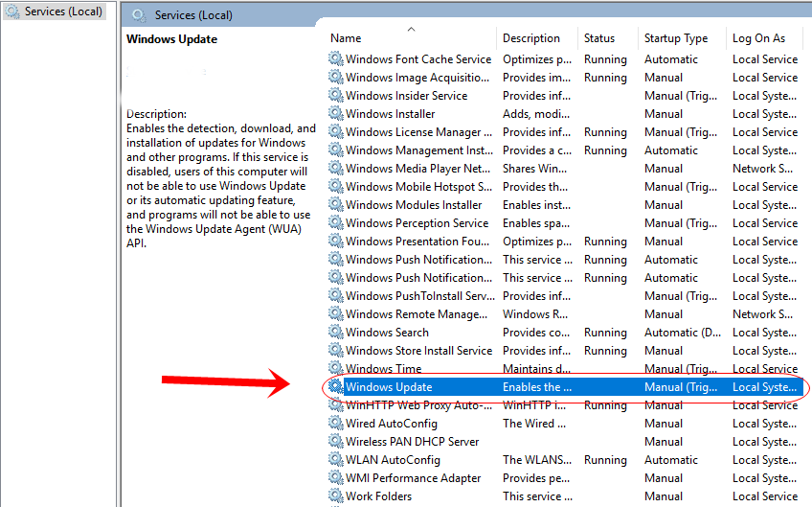Click the gear icon beside Windows Image Acquisition
This screenshot has height=507, width=812.
tap(335, 77)
